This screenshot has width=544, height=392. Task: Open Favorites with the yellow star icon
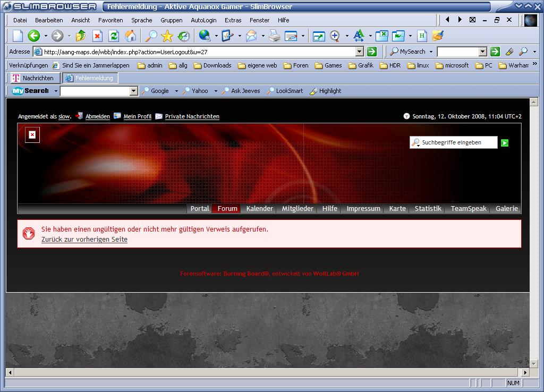(167, 36)
